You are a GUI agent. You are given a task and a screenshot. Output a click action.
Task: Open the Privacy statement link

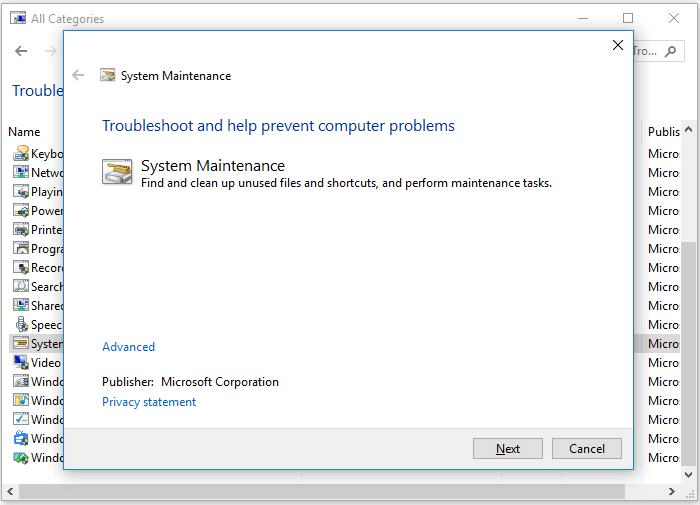(149, 402)
